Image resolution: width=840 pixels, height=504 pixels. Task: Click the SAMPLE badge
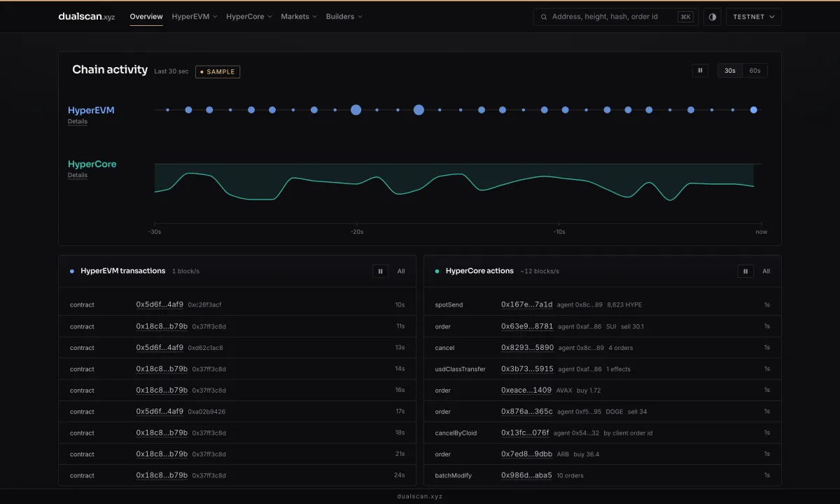pyautogui.click(x=218, y=71)
